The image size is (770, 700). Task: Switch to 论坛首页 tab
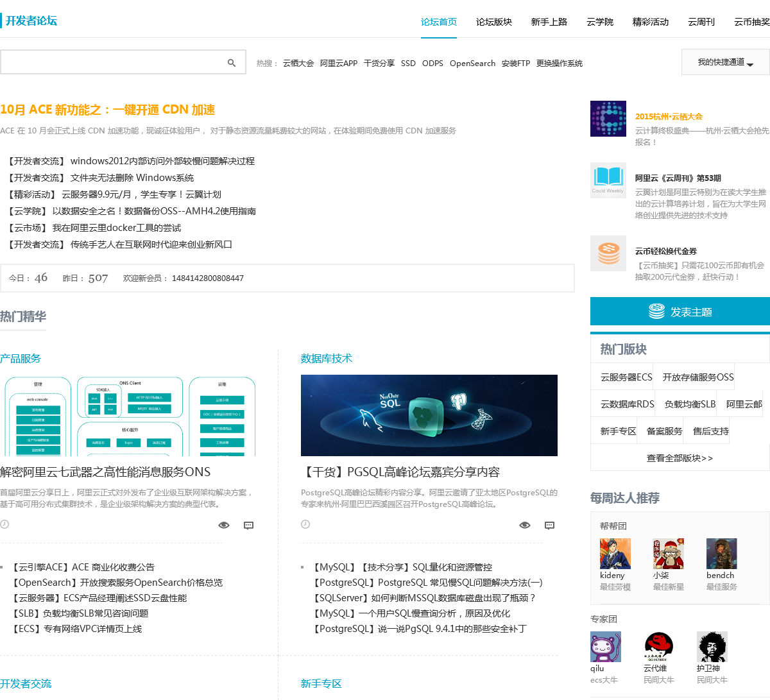pos(439,22)
